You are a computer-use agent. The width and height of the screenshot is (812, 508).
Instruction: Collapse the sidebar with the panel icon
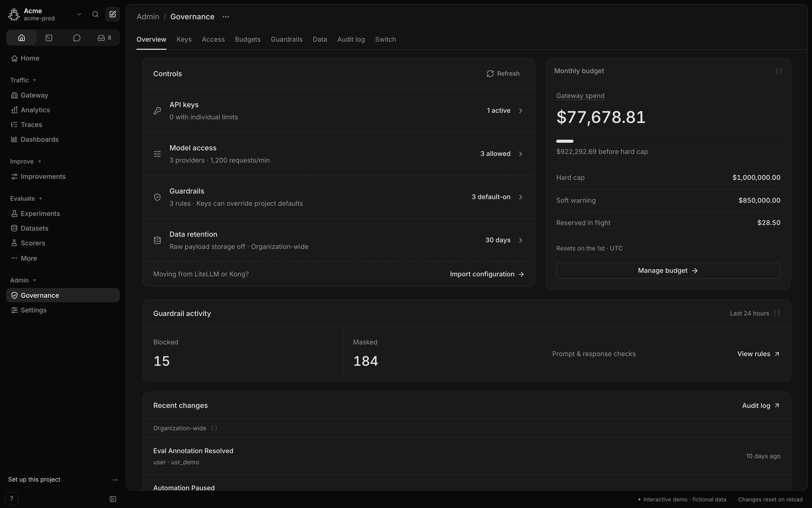[x=113, y=499]
